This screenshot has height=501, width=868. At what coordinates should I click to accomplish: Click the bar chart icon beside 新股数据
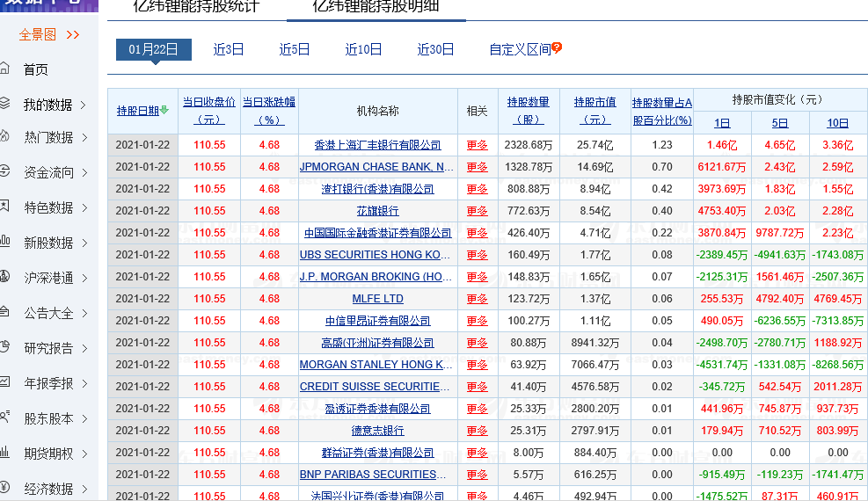click(4, 241)
